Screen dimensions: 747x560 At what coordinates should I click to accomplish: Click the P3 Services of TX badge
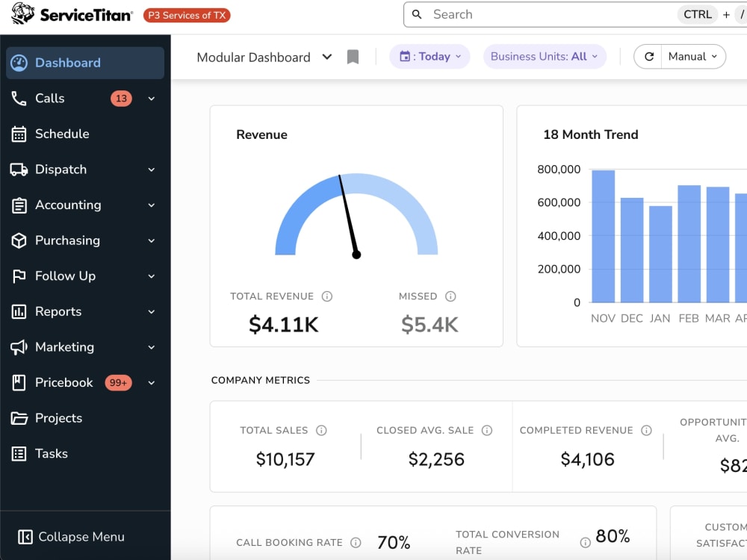click(x=187, y=15)
